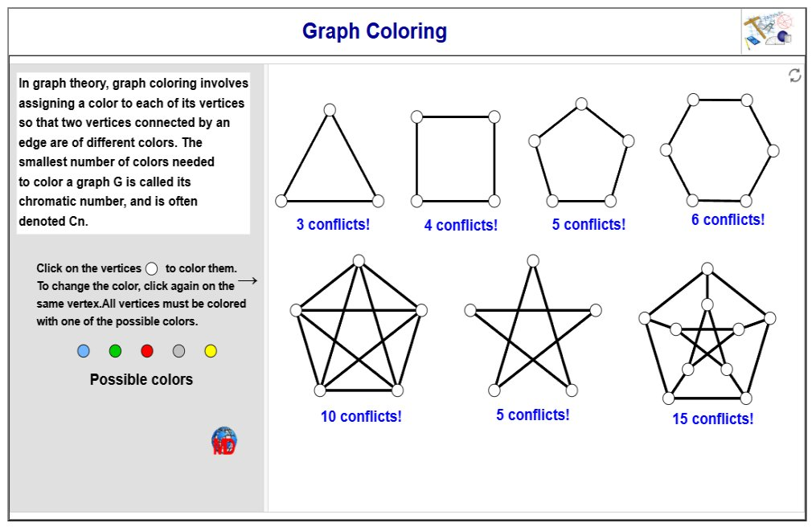Color the top point of the star graph

(x=532, y=260)
